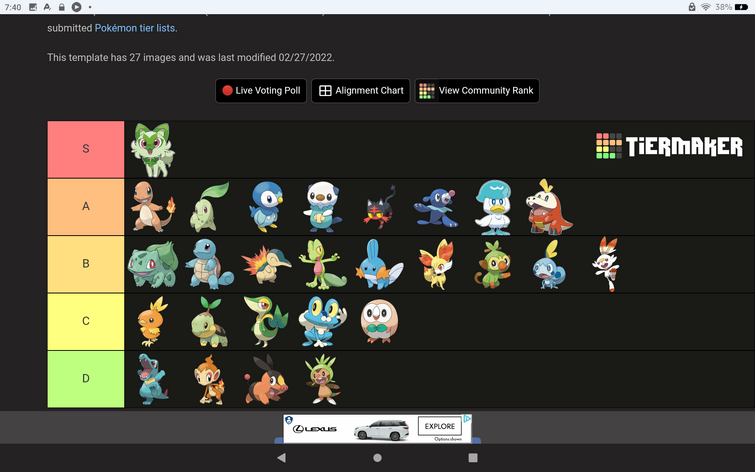755x472 pixels.
Task: Click Bulbasaur in the B tier
Action: pos(153,264)
